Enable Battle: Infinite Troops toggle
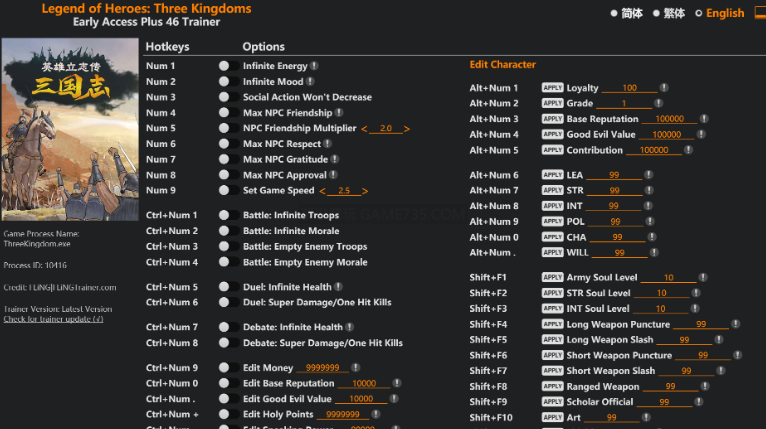Image resolution: width=766 pixels, height=429 pixels. coord(224,216)
